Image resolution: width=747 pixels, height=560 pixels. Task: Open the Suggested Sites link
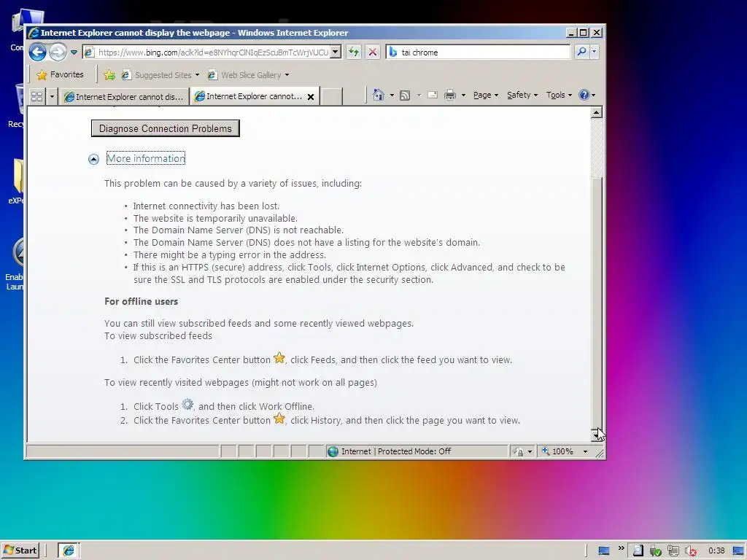coord(160,75)
